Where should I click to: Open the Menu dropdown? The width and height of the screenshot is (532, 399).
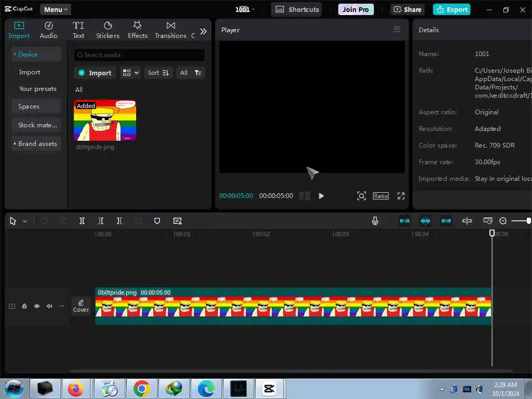[56, 9]
